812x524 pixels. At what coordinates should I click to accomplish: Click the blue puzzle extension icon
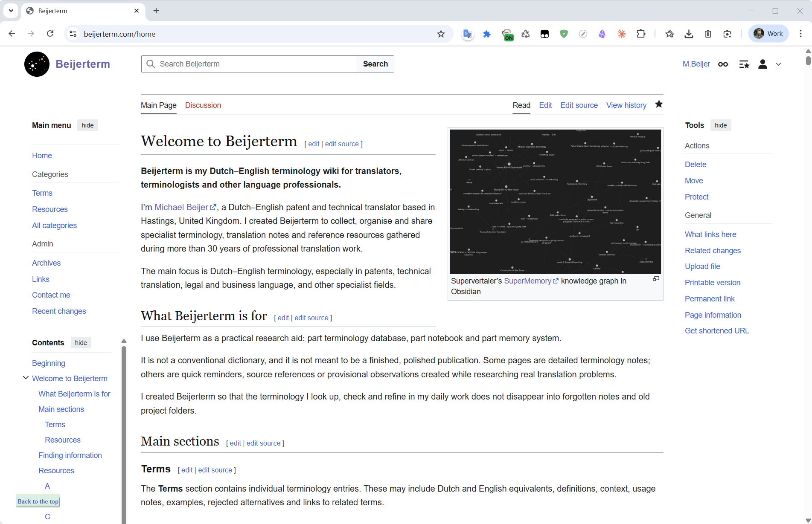(487, 34)
